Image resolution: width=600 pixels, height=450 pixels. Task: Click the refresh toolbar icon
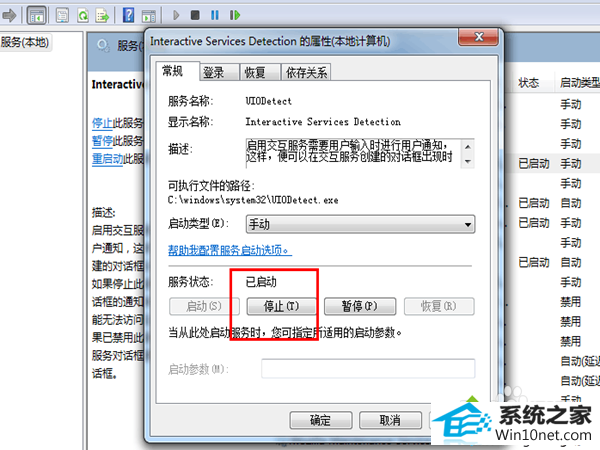(83, 16)
